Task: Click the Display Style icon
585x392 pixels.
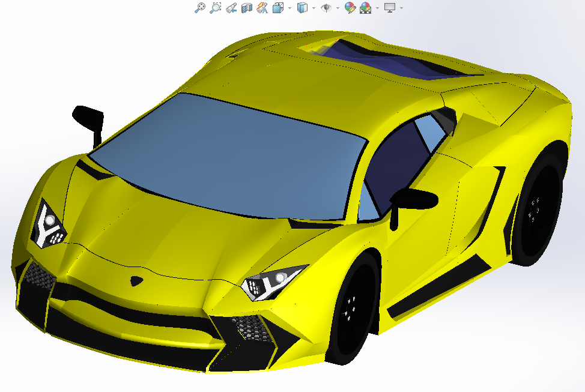Action: (302, 8)
